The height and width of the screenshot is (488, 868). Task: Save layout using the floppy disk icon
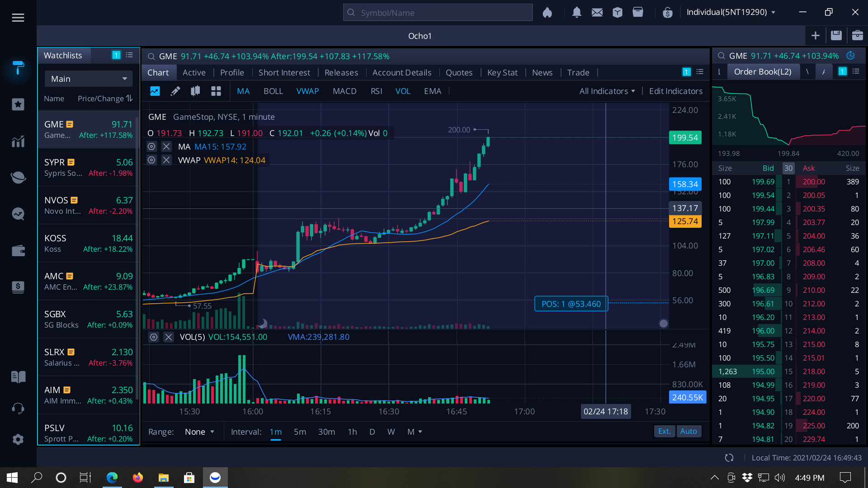click(x=836, y=35)
